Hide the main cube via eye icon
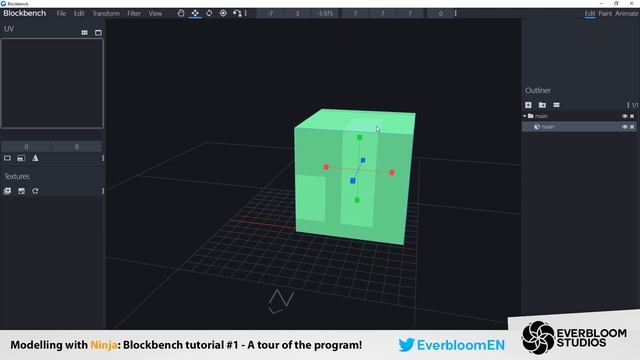 [x=624, y=127]
